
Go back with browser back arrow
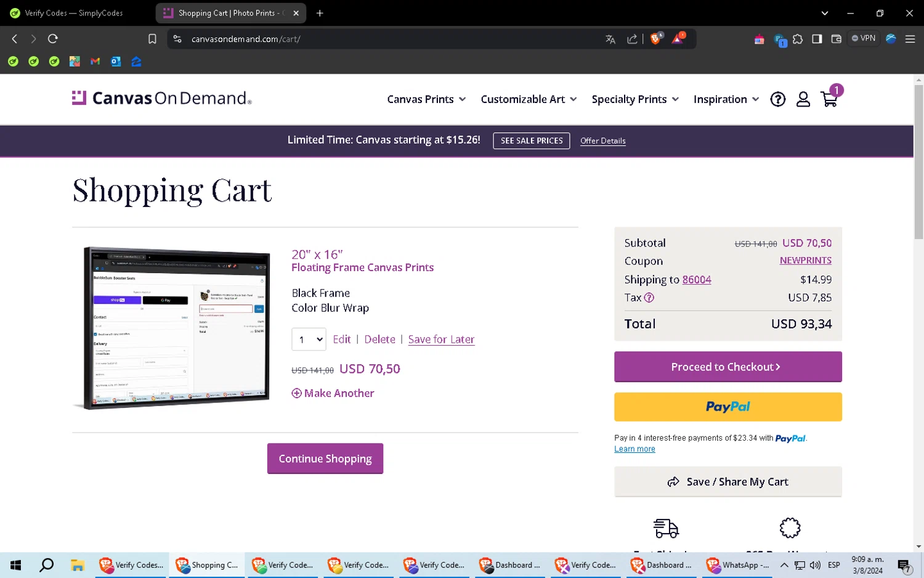click(x=15, y=39)
